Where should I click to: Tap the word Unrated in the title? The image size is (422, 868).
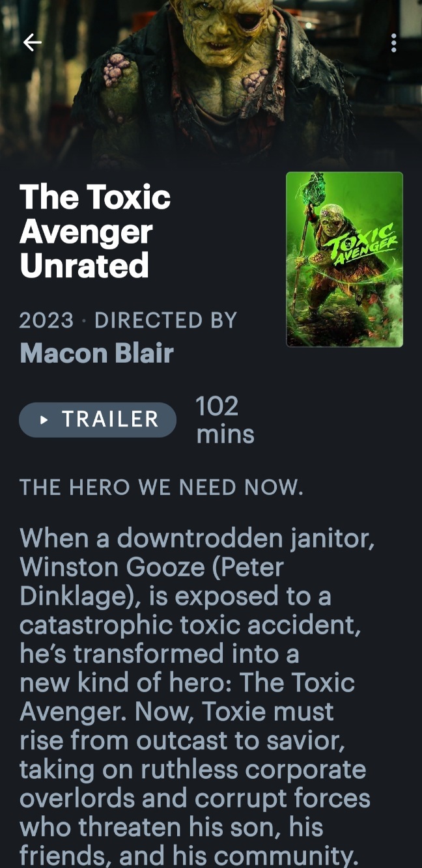85,265
